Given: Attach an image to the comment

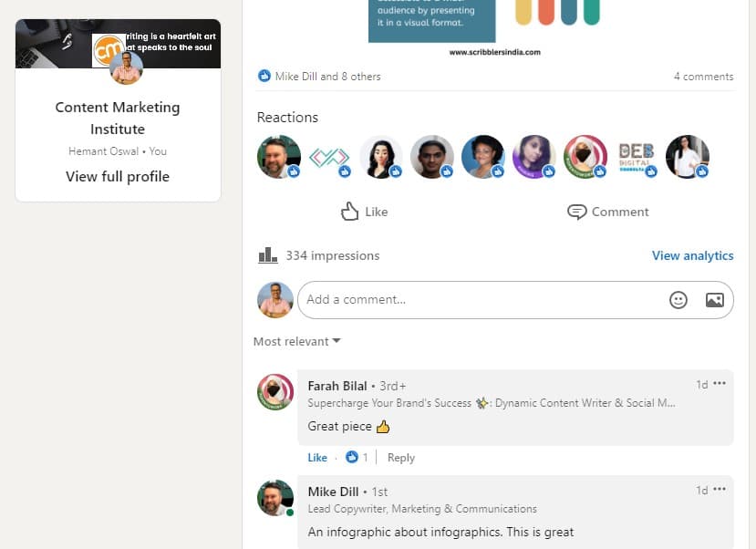Looking at the screenshot, I should click(714, 300).
